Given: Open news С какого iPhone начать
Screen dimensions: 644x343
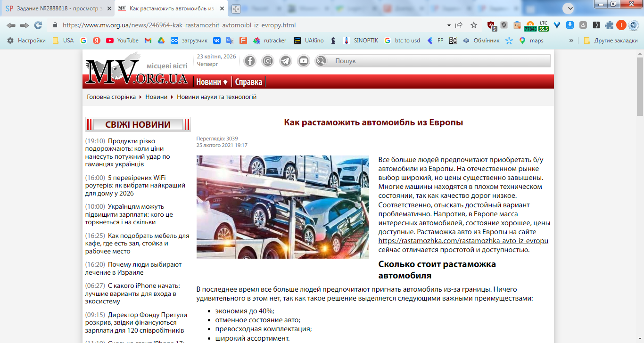Looking at the screenshot, I should 132,294.
